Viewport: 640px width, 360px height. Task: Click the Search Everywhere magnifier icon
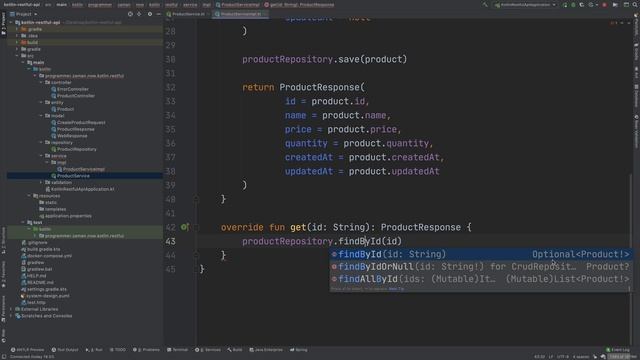[x=635, y=5]
